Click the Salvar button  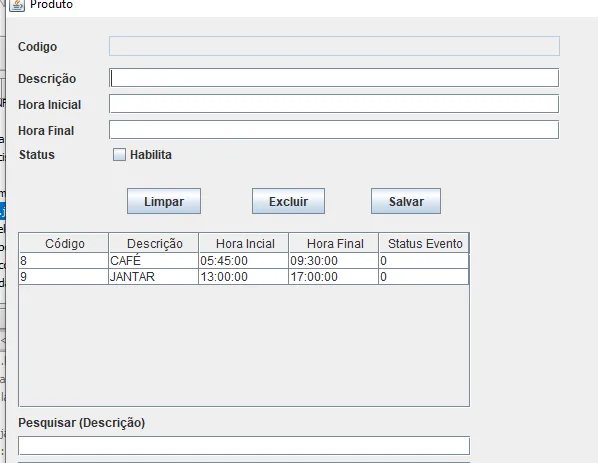point(406,201)
